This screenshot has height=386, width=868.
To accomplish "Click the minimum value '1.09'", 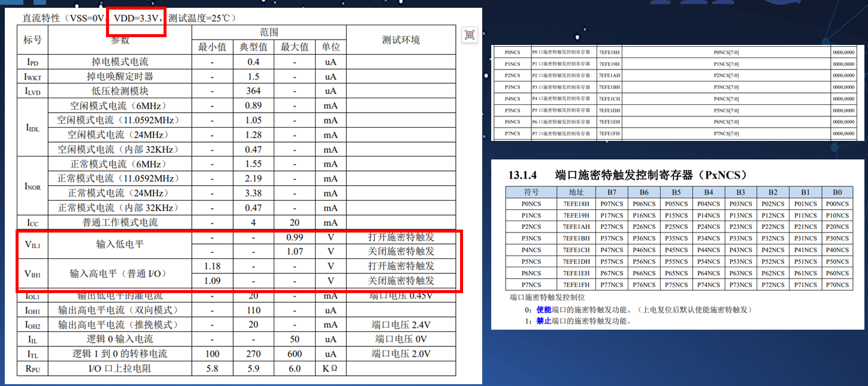I will (x=212, y=281).
